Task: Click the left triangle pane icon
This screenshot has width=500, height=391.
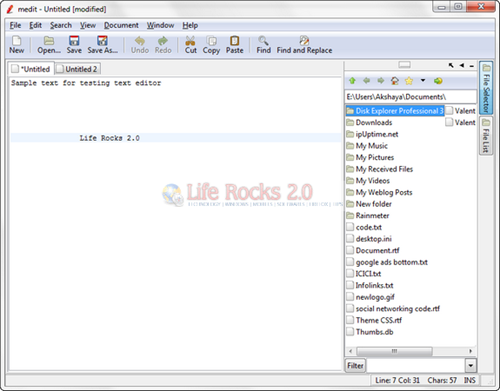Action: click(x=462, y=65)
